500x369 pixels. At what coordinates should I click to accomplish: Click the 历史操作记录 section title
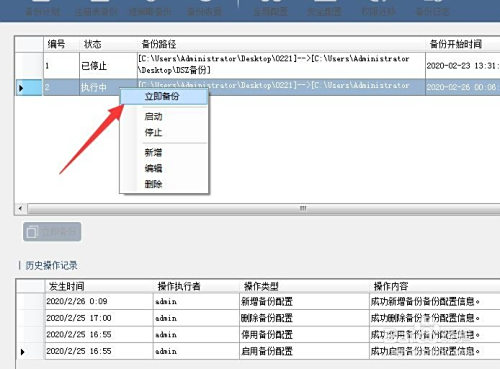click(x=51, y=265)
